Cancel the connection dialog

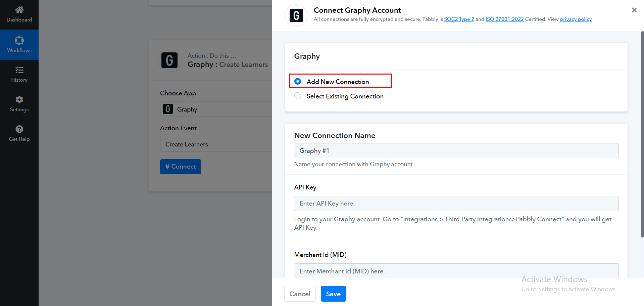300,294
